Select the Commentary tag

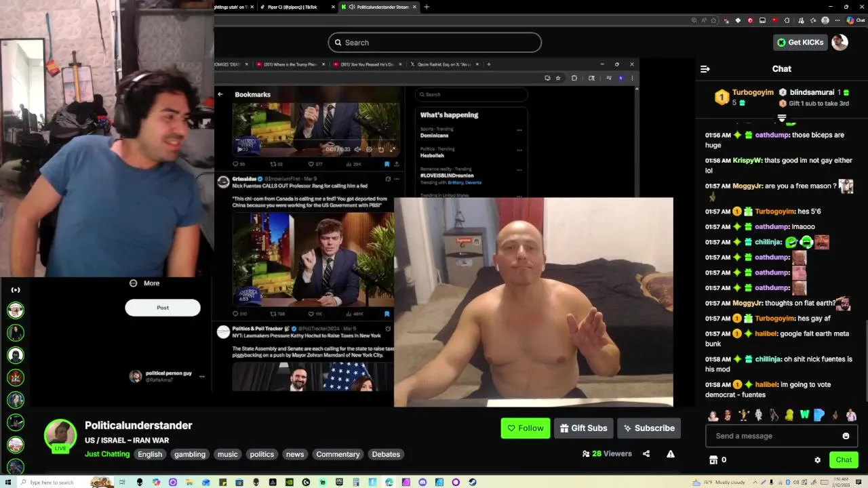338,454
